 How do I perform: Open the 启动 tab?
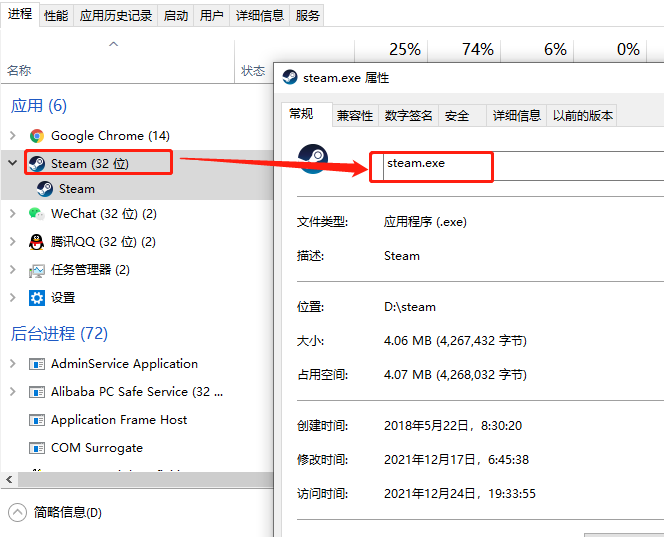[176, 16]
